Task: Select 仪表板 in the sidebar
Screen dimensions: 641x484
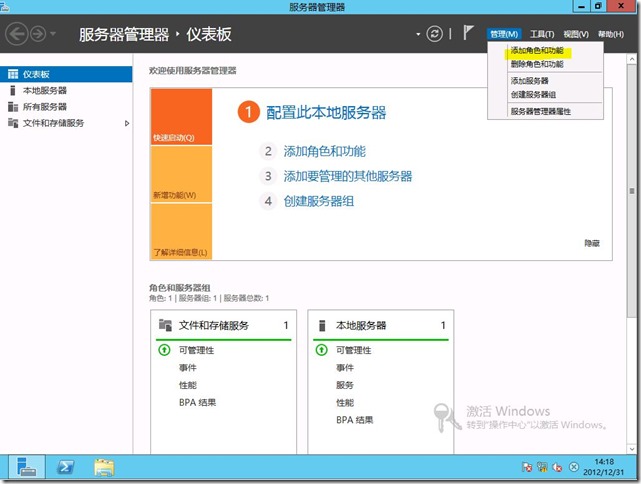Action: 66,74
